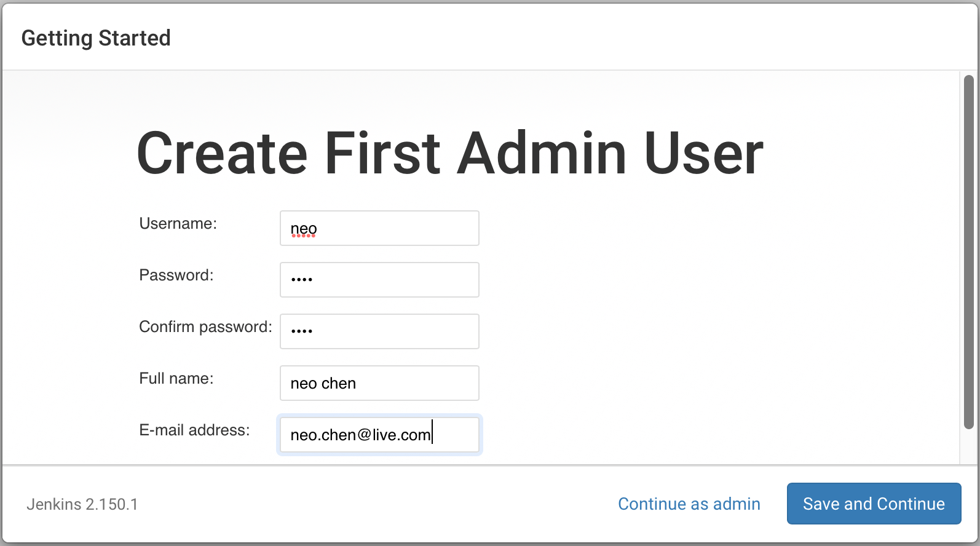Screen dimensions: 980x546
Task: Choose the Continue as admin link
Action: pos(689,504)
